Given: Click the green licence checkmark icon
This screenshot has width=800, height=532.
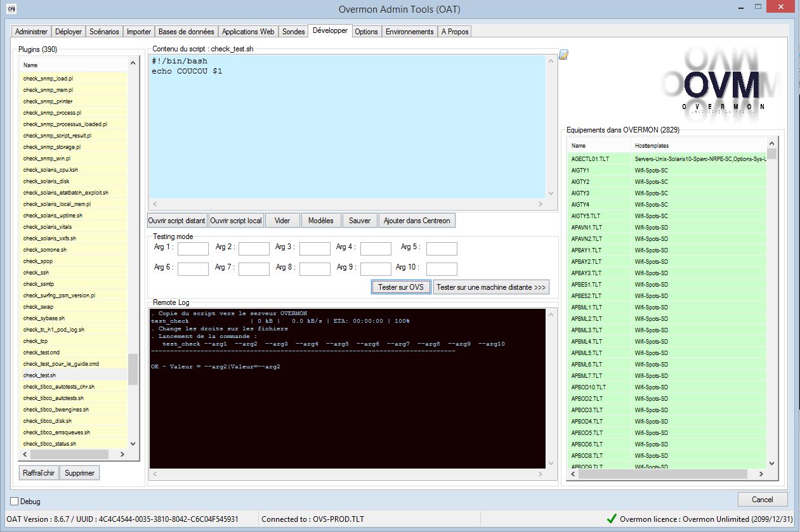Looking at the screenshot, I should (x=611, y=519).
